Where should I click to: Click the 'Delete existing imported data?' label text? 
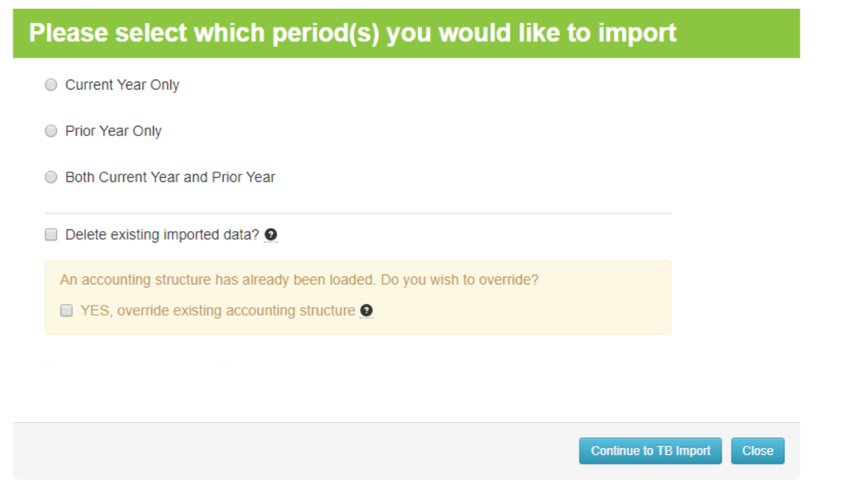pos(162,235)
